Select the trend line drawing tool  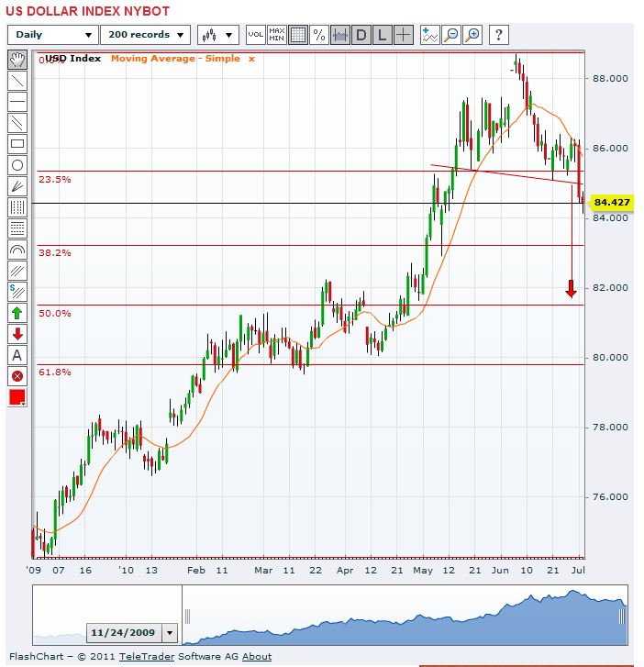pyautogui.click(x=17, y=81)
